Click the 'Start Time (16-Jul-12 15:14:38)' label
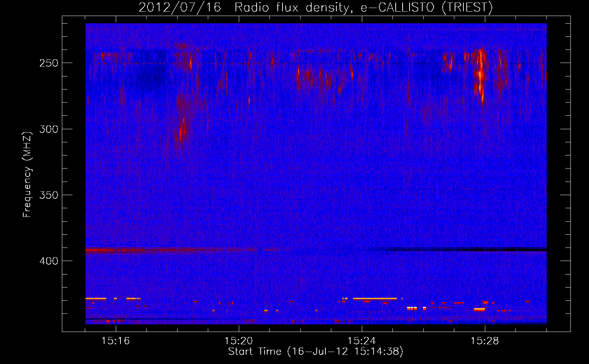The height and width of the screenshot is (364, 589). pos(316,352)
